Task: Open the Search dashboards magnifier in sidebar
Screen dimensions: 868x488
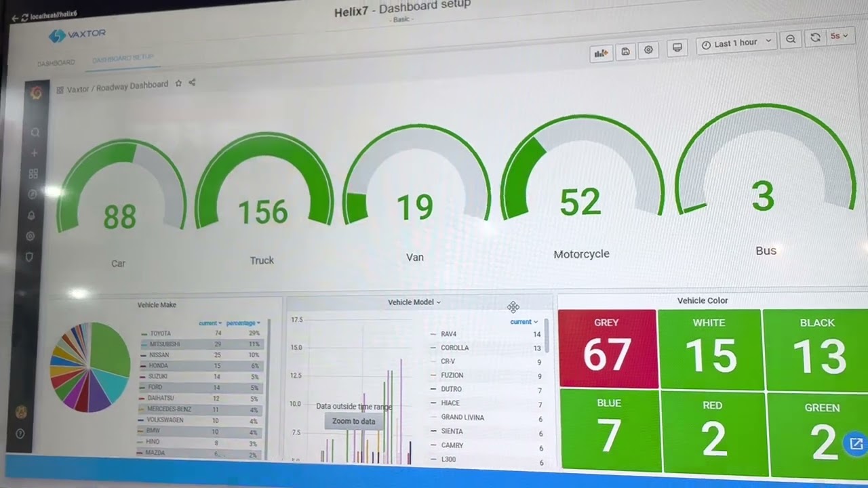Action: 35,133
